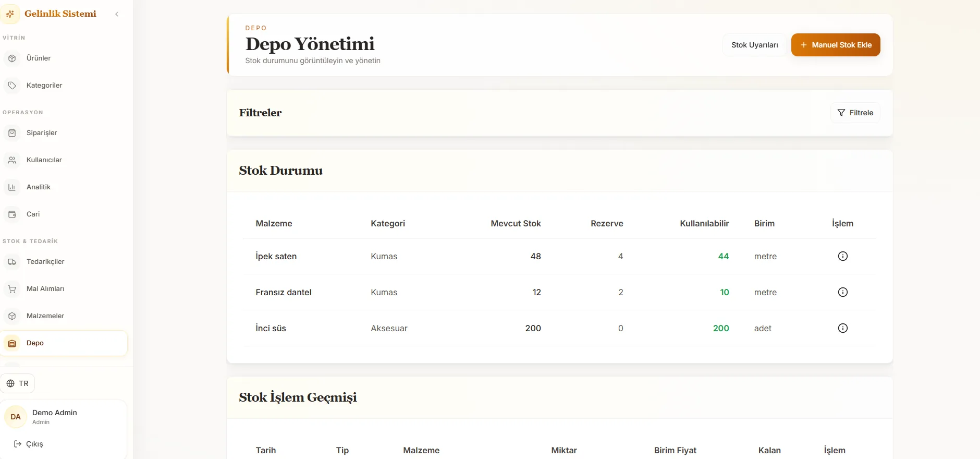
Task: Click the Tarih column header
Action: pyautogui.click(x=265, y=450)
